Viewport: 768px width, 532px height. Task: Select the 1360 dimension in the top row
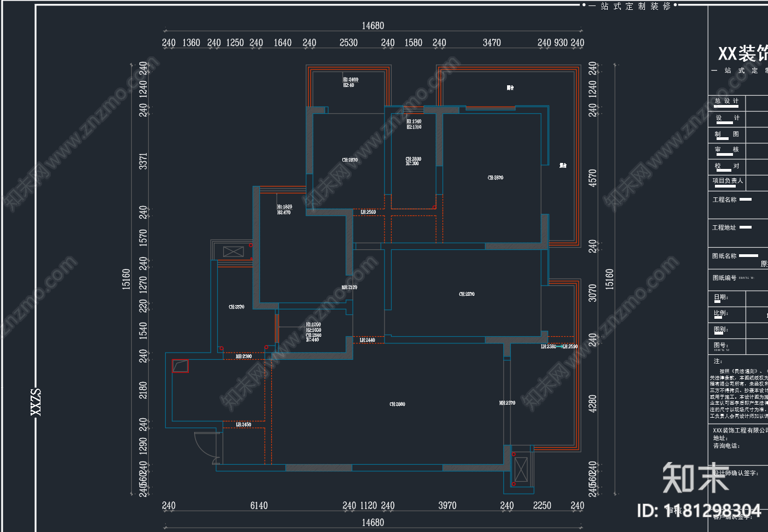pos(191,43)
